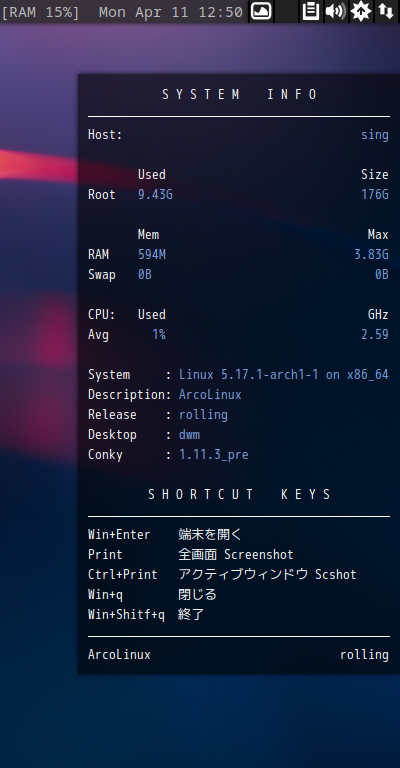Click the RAM max value 3.83G

pos(372,255)
